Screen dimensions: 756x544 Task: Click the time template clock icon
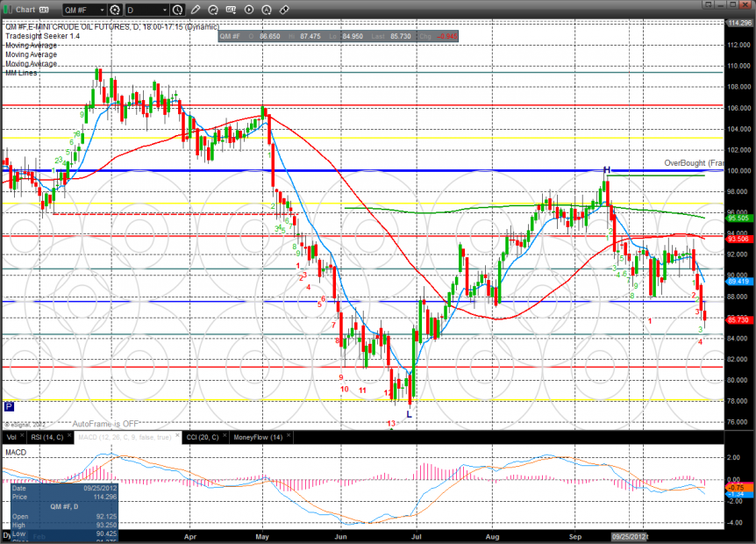(x=178, y=10)
